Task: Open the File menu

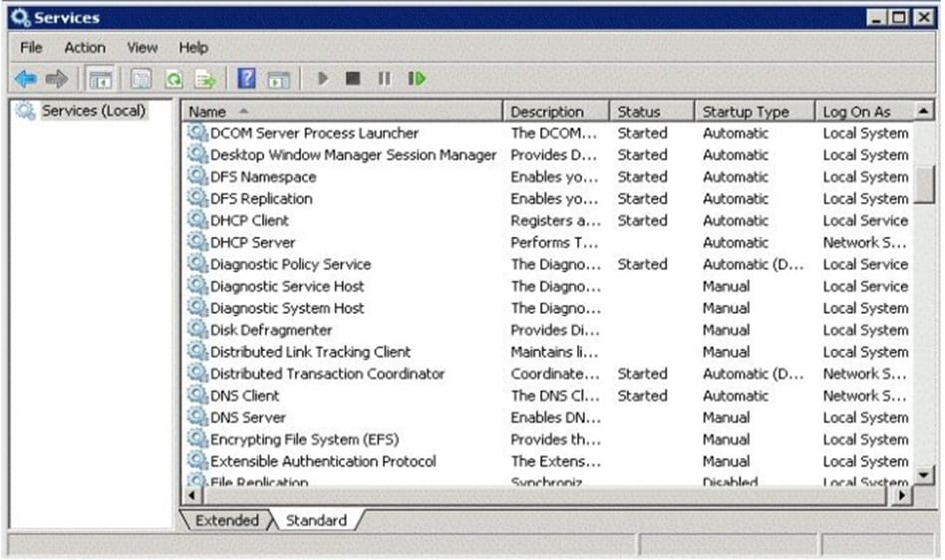Action: (x=31, y=47)
